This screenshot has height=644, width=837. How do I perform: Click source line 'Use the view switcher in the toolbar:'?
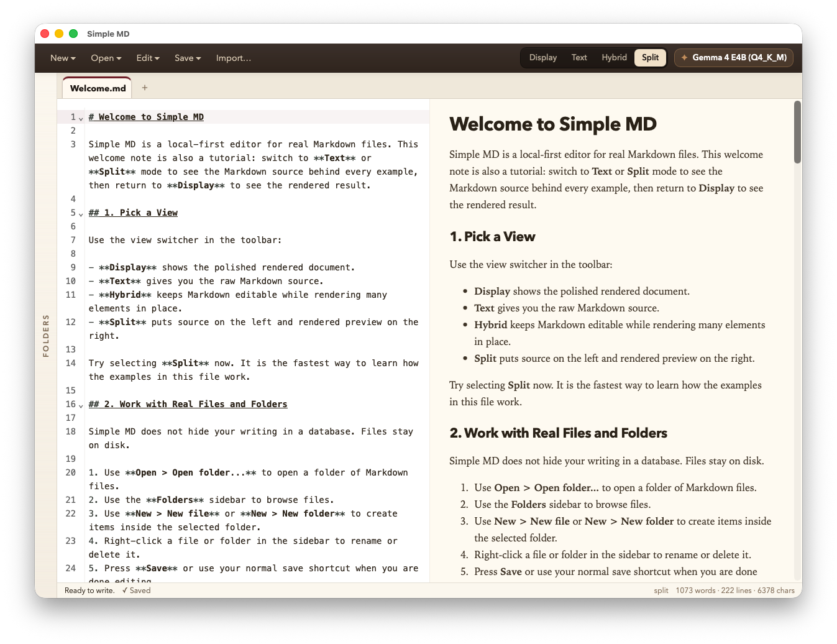[185, 240]
